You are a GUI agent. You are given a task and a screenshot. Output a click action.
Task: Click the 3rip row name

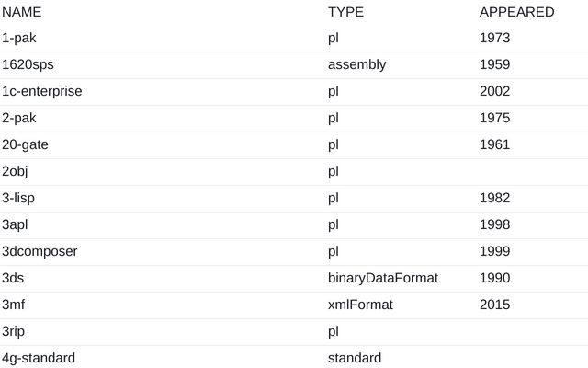[x=16, y=332]
